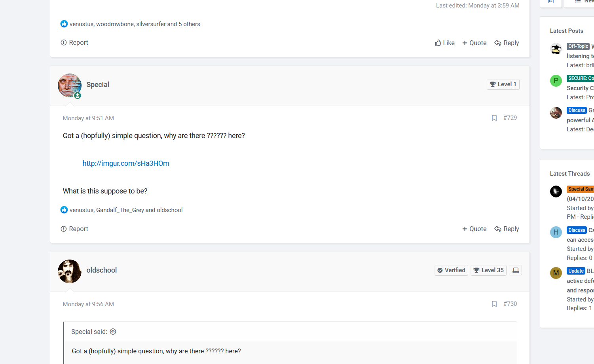This screenshot has height=364, width=594.
Task: Open the imgur.com/sHa3HOm link
Action: (126, 163)
